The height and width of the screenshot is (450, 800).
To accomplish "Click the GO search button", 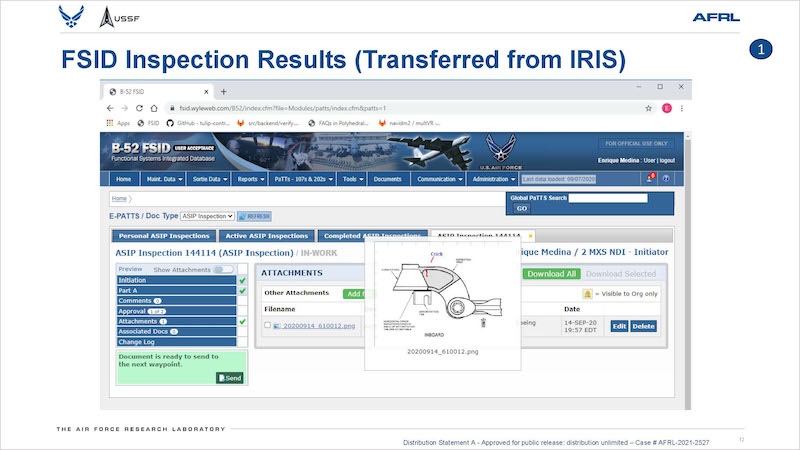I will point(521,208).
